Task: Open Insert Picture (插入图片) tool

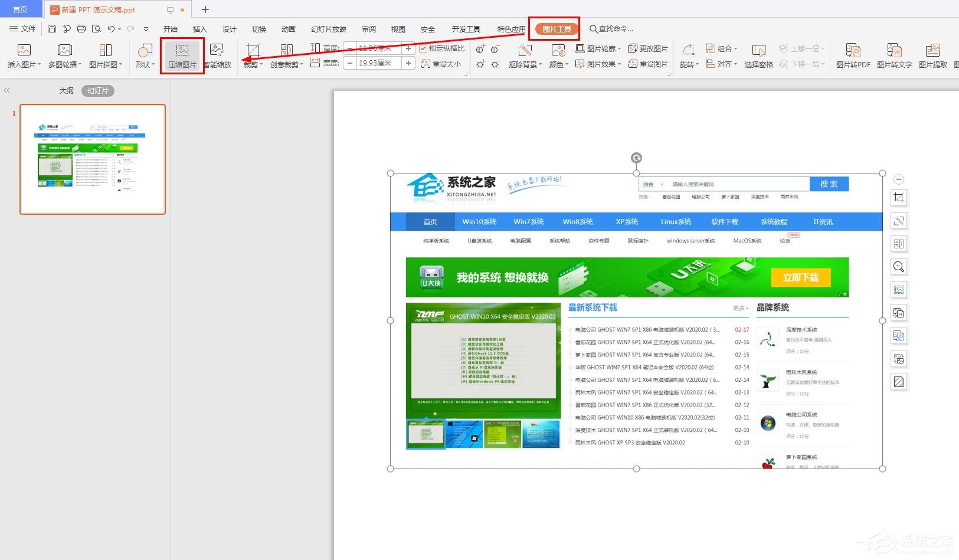Action: click(x=24, y=56)
